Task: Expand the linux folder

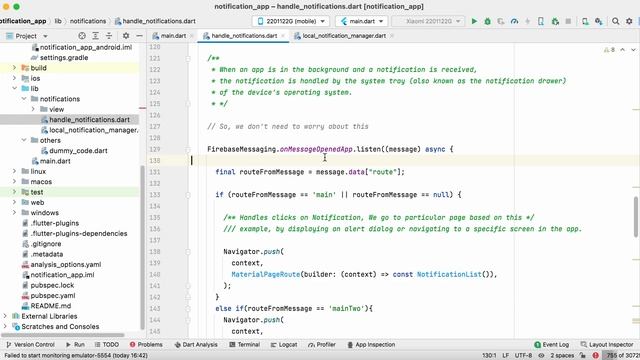Action: pos(14,171)
